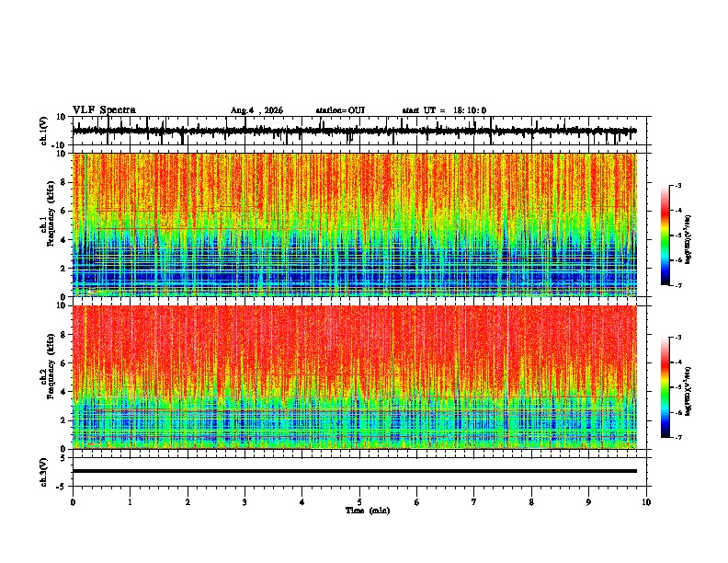Click the "start UT = 18:10:0" text
The image size is (728, 563).
pyautogui.click(x=444, y=110)
